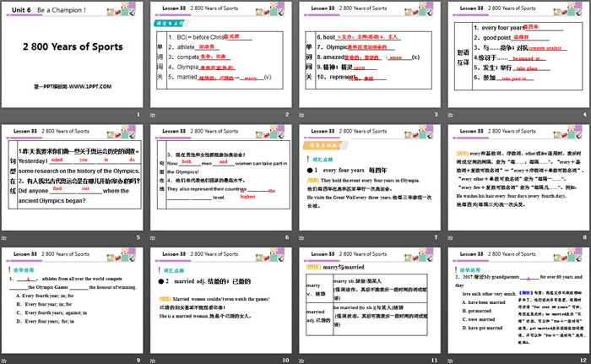This screenshot has width=591, height=364.
Task: Select slide 9 with the athletes quiz question
Action: pyautogui.click(x=73, y=300)
